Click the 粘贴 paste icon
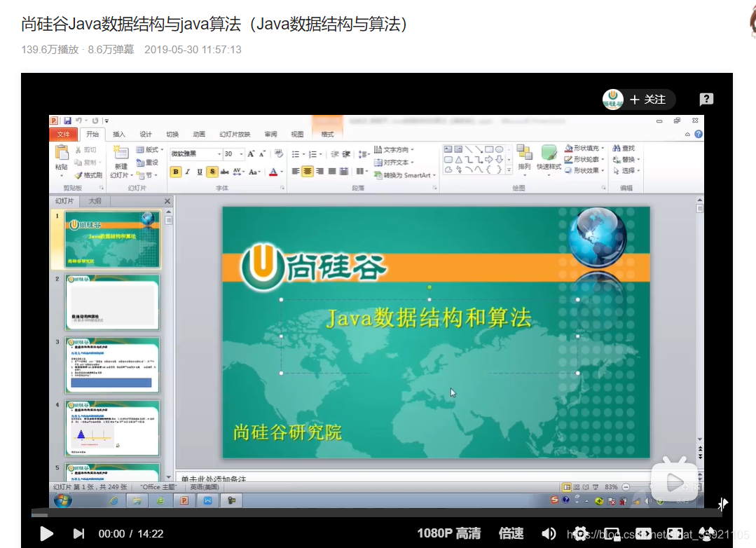756x548 pixels. tap(62, 153)
